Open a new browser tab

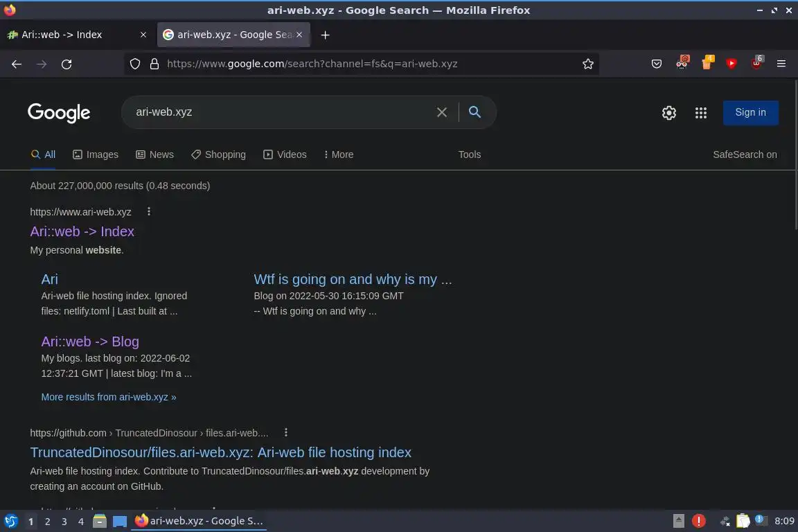[x=325, y=35]
